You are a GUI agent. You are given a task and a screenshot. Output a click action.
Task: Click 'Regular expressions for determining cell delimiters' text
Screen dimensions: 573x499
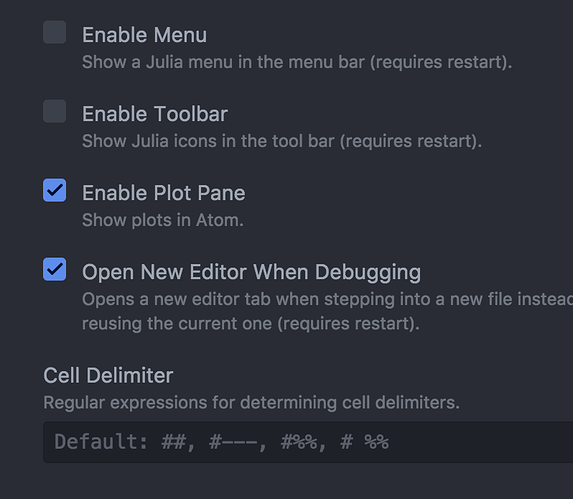pos(251,403)
